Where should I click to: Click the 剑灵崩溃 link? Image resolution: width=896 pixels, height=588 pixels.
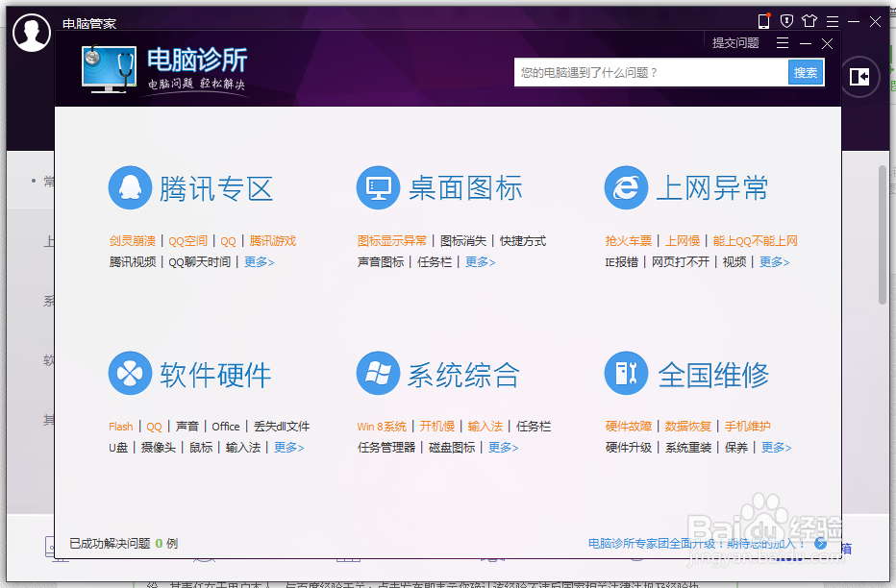133,241
